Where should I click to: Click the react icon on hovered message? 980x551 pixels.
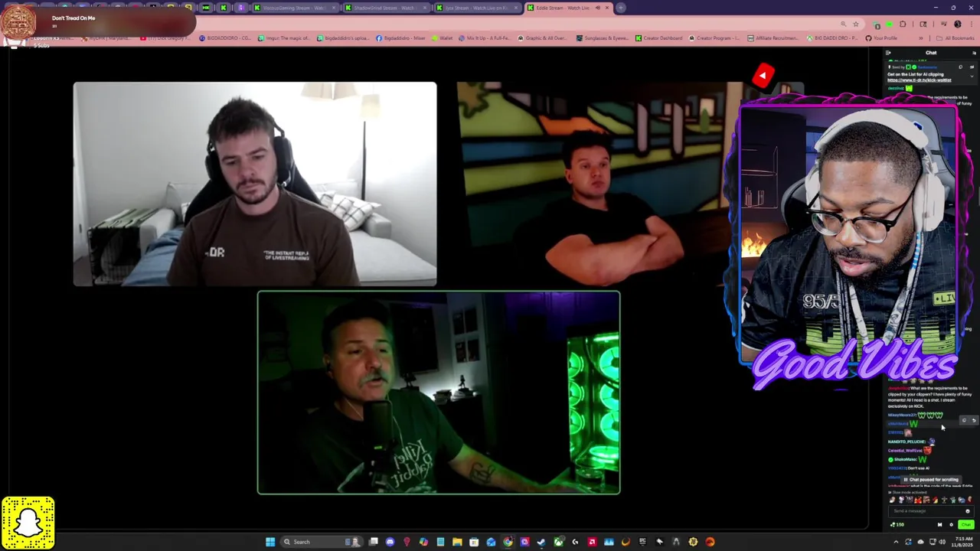(964, 420)
